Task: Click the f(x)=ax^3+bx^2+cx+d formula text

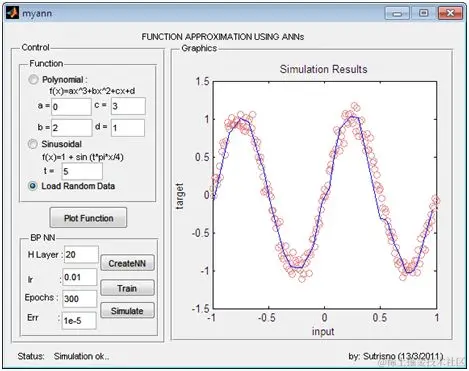Action: [92, 91]
